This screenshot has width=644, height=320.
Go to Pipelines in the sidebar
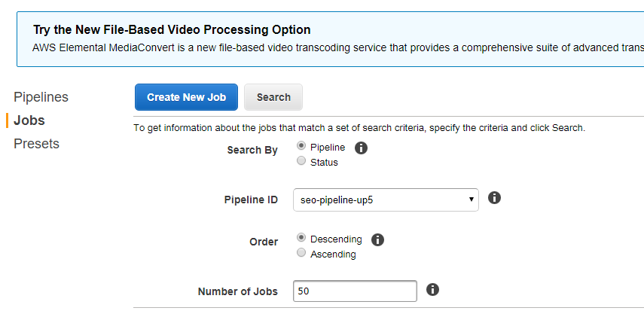pyautogui.click(x=41, y=97)
